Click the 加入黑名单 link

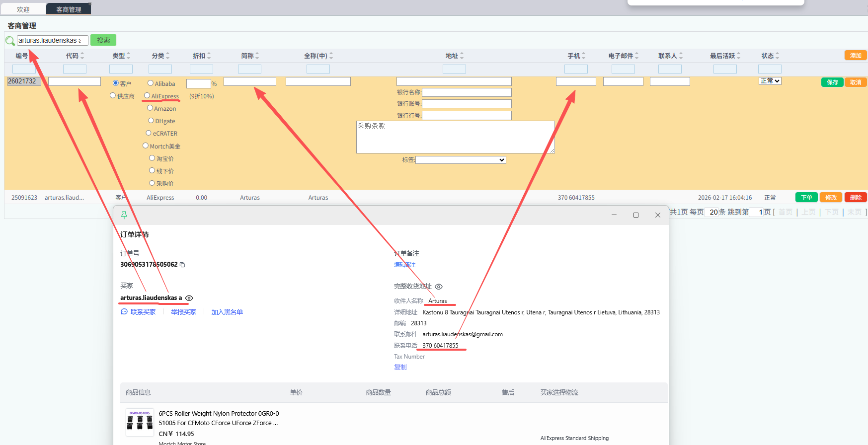coord(227,312)
